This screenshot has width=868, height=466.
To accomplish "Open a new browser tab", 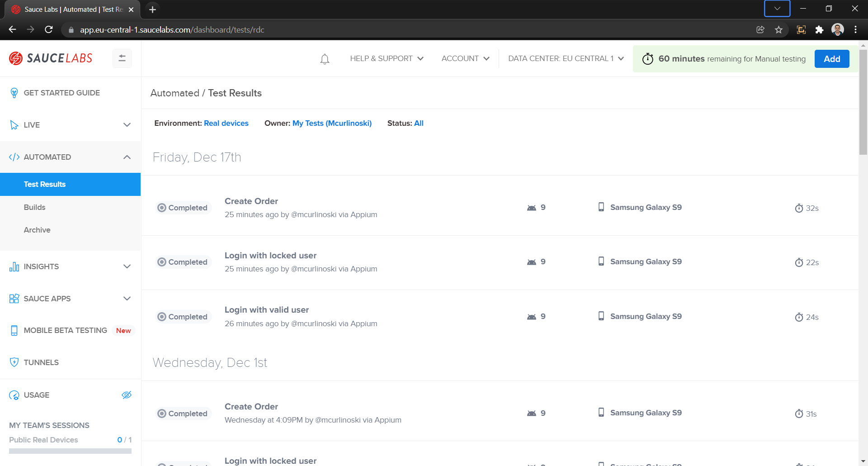I will tap(152, 10).
